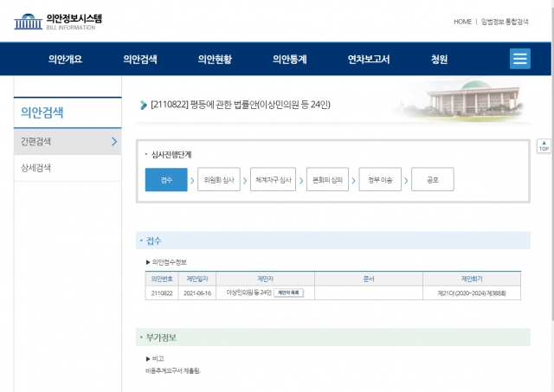
Task: Click the 위원회 심사 stage box
Action: [x=219, y=180]
